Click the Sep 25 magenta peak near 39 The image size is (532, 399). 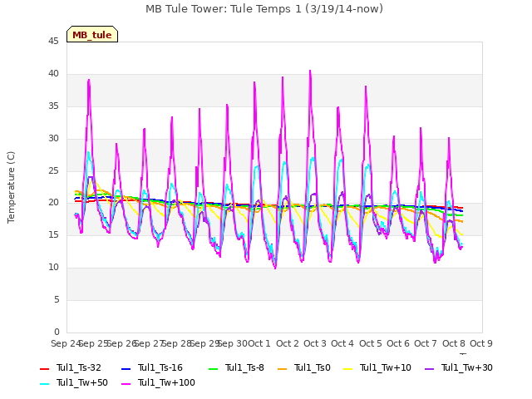pyautogui.click(x=89, y=81)
